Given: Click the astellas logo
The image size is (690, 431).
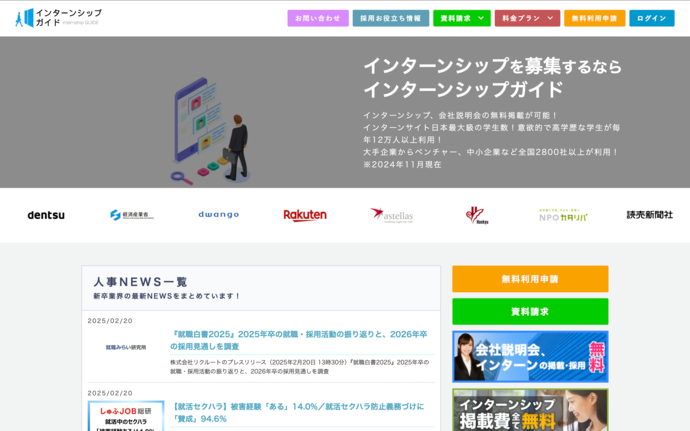Looking at the screenshot, I should (391, 215).
